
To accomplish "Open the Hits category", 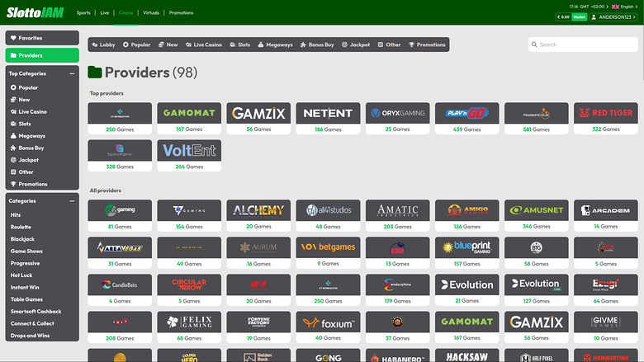I will pyautogui.click(x=16, y=215).
